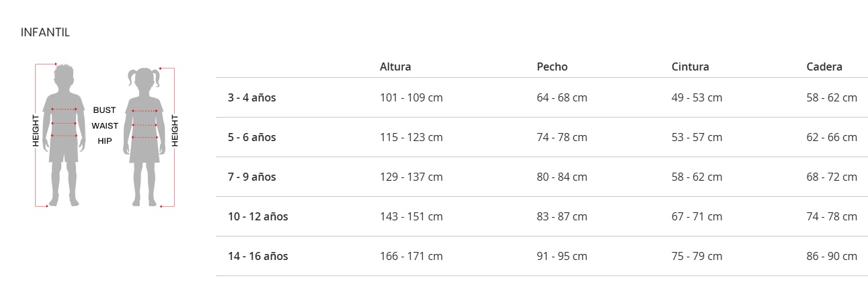Click the Cadera column header
Viewport: 868px width, 303px height.
[x=824, y=67]
